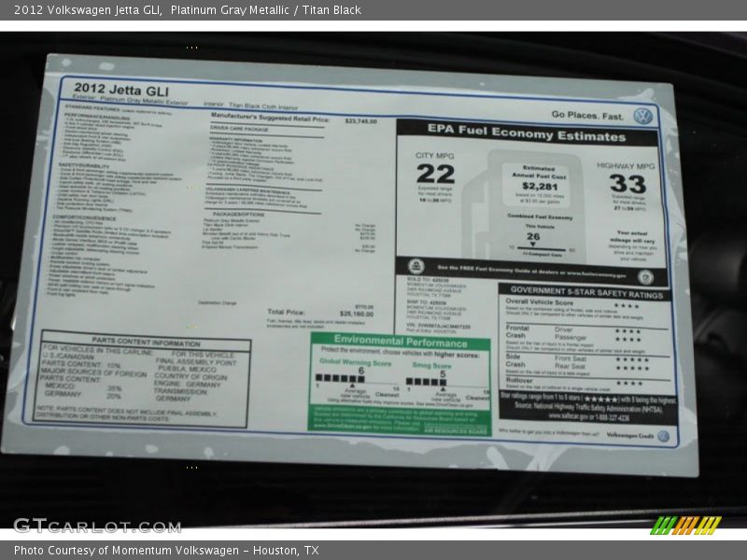Click the 'Side Crash' rating label
The width and height of the screenshot is (747, 560).
(515, 360)
